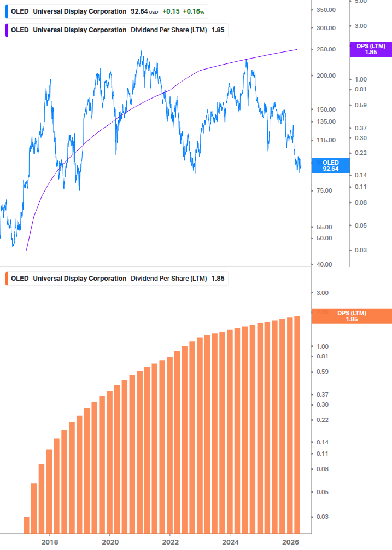The image size is (392, 550).
Task: Click the blue color marker on the OLED price legend
Action: point(7,11)
